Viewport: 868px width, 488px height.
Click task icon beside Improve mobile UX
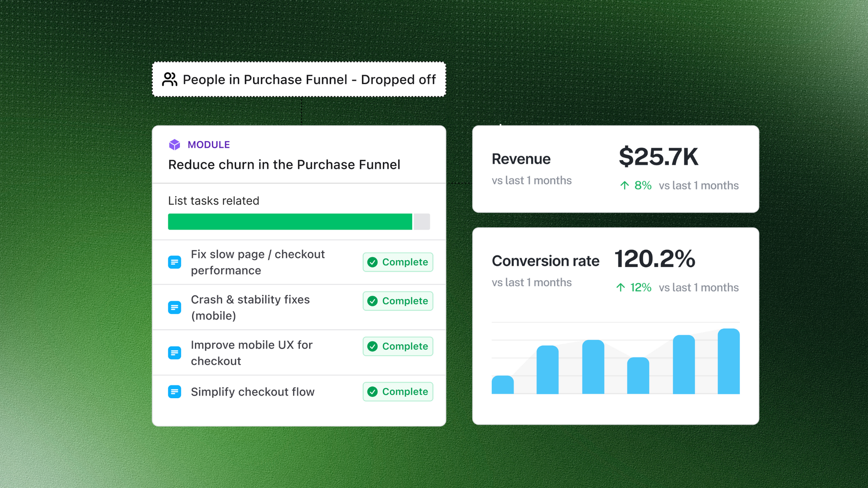point(174,353)
